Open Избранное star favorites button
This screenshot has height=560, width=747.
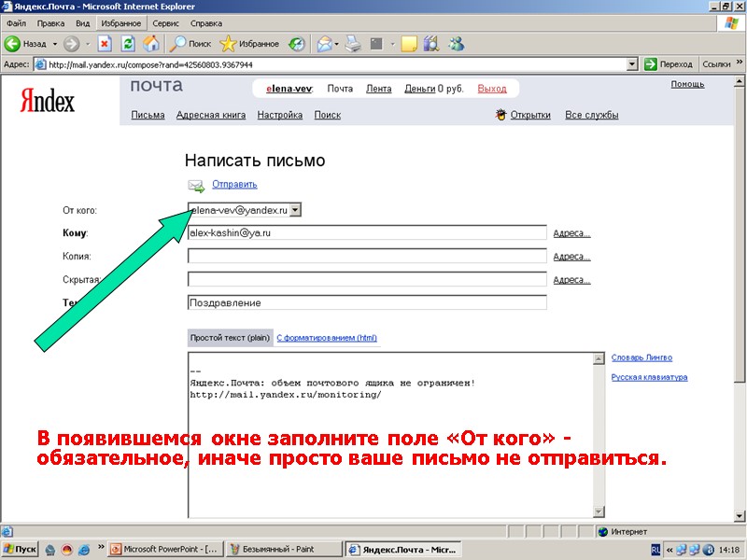[249, 44]
